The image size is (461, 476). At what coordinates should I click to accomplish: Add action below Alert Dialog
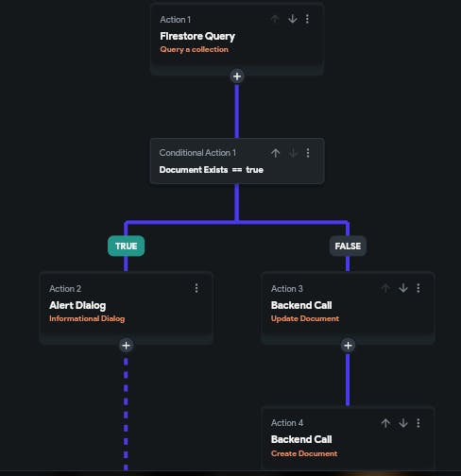[127, 346]
